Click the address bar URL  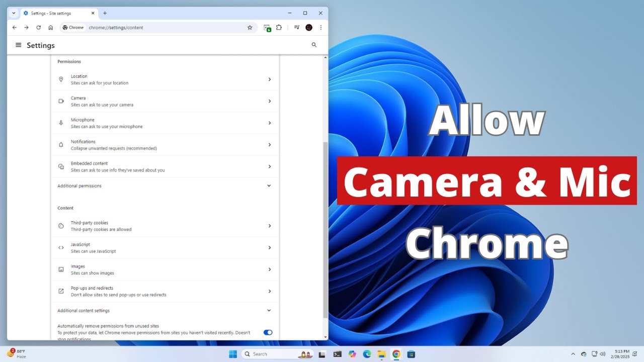pos(116,28)
